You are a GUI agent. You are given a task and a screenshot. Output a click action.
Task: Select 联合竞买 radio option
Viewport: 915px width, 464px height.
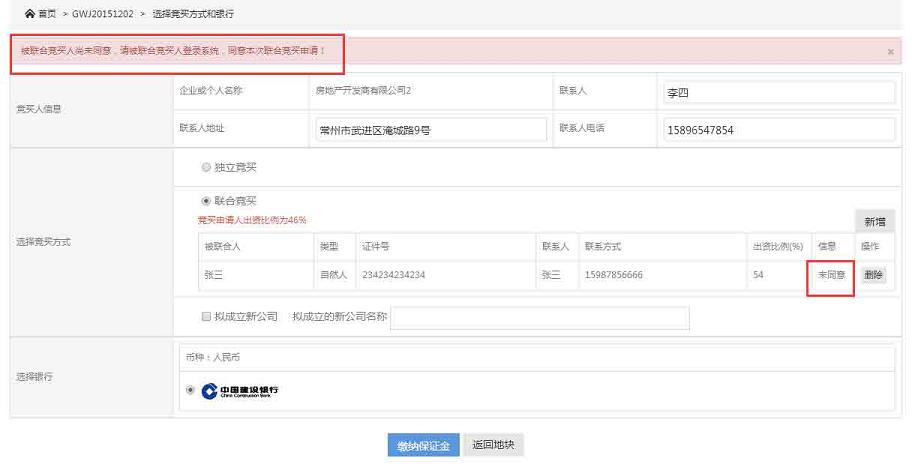click(x=206, y=201)
